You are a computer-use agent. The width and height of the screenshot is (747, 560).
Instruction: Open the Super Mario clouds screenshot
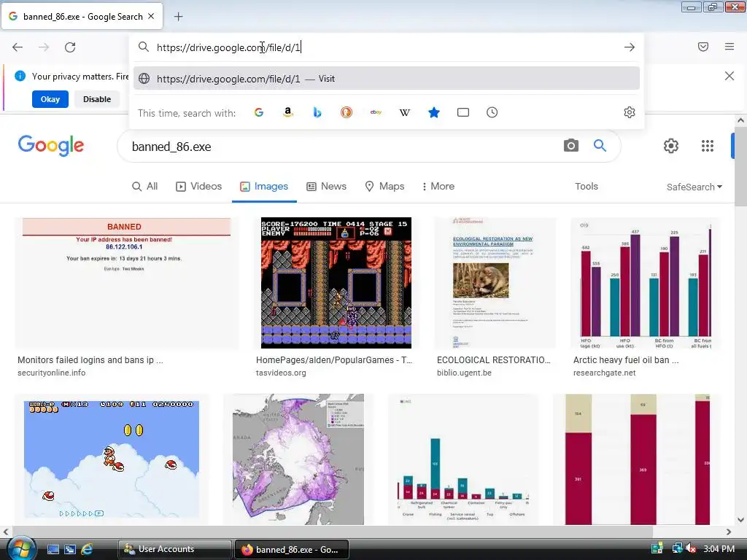tap(112, 459)
